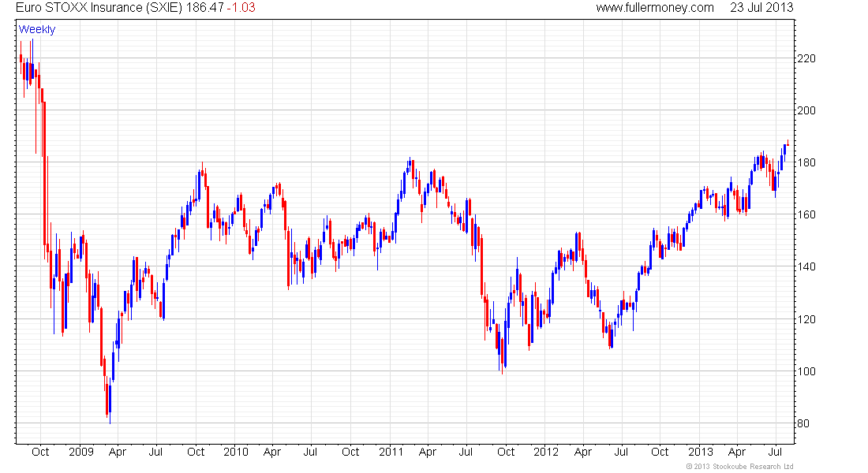Click the 'Euro STOXX Insurance (SXIE)' chart title
This screenshot has width=868, height=473.
[x=99, y=8]
